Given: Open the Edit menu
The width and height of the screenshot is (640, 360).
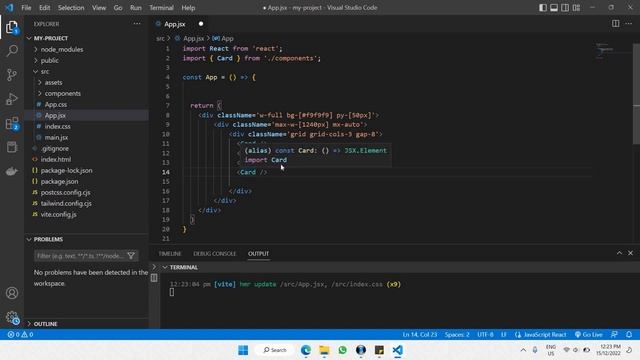Looking at the screenshot, I should click(44, 8).
